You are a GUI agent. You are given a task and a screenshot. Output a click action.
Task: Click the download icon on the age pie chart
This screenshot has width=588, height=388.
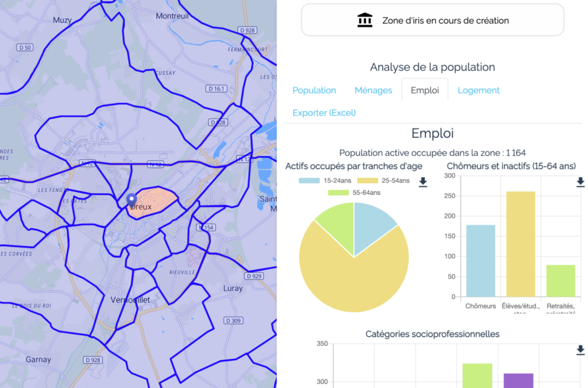(424, 182)
